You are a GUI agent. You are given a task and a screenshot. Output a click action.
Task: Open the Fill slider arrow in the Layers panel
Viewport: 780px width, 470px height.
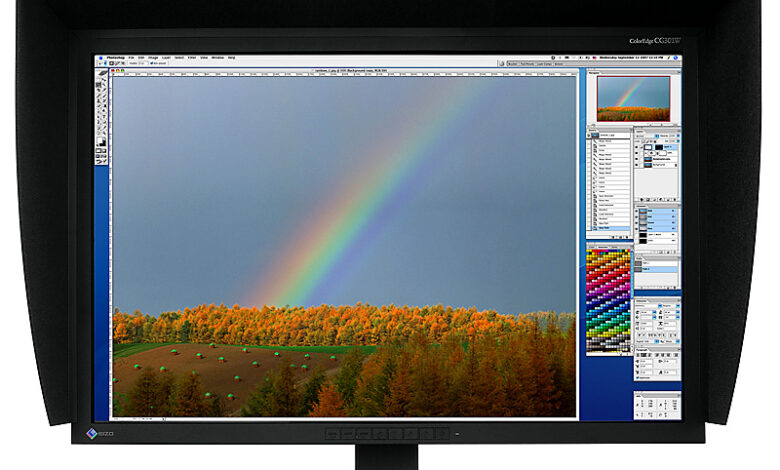(678, 141)
